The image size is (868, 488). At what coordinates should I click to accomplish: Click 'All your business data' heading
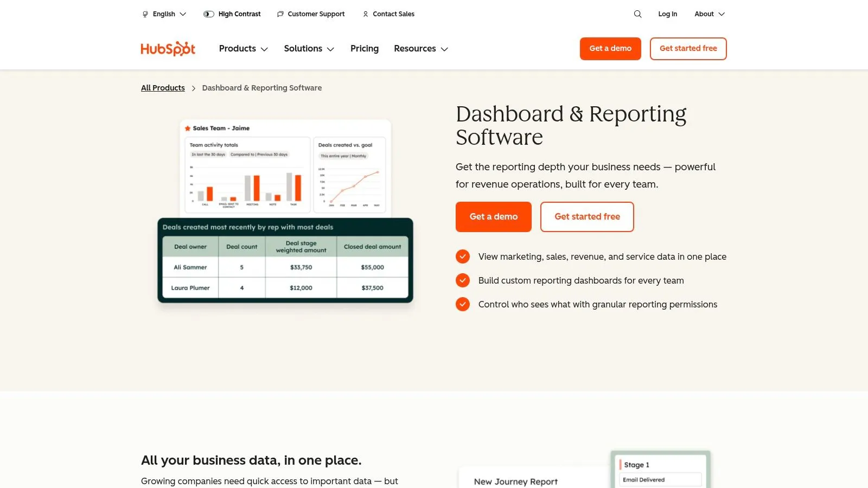click(x=251, y=460)
